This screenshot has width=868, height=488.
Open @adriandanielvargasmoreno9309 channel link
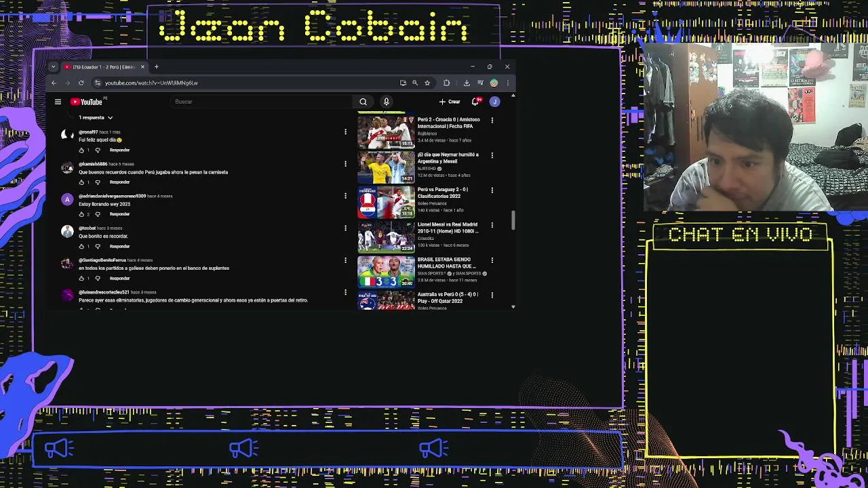point(112,196)
